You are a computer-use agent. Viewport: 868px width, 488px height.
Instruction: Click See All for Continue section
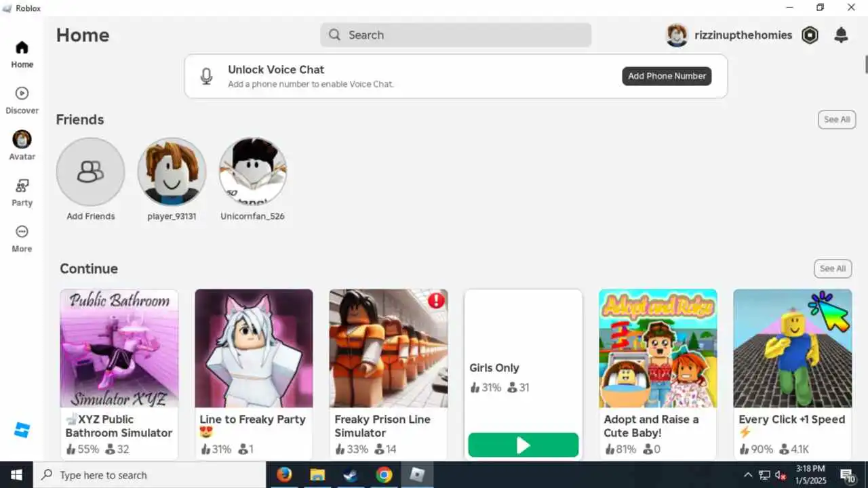(833, 268)
